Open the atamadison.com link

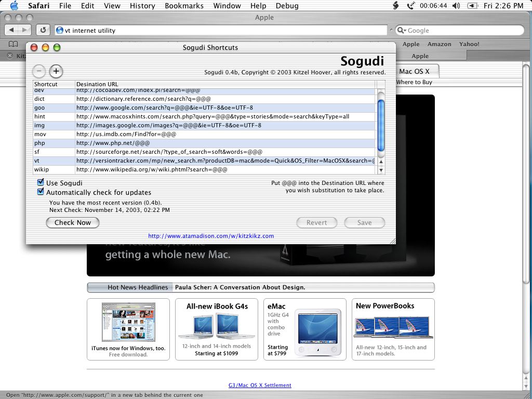pyautogui.click(x=211, y=236)
